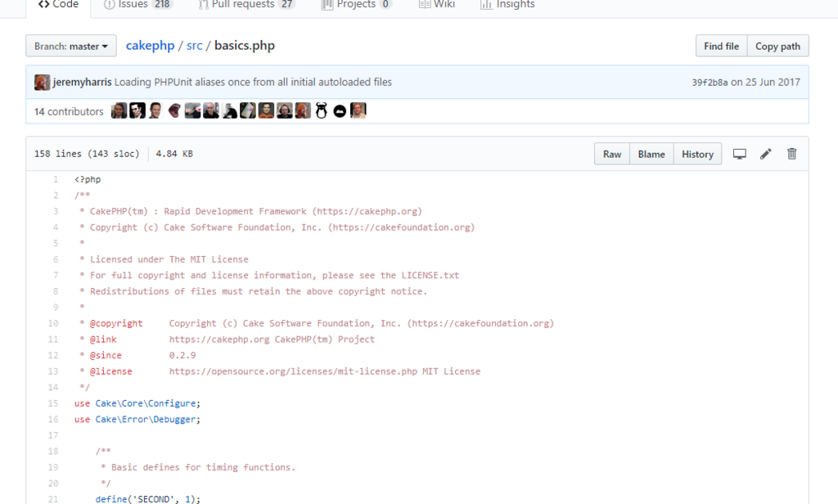Edit this file with the pencil icon

pos(766,154)
